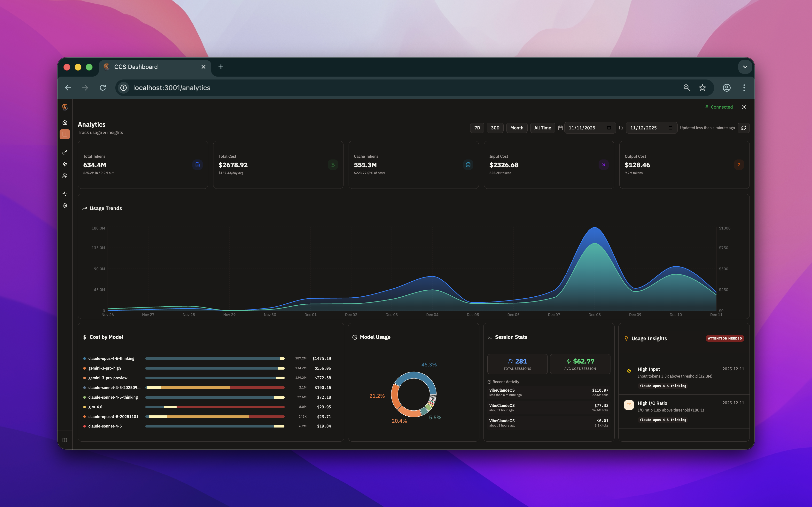Toggle the light/dark theme sun icon
Image resolution: width=812 pixels, height=507 pixels.
(744, 107)
